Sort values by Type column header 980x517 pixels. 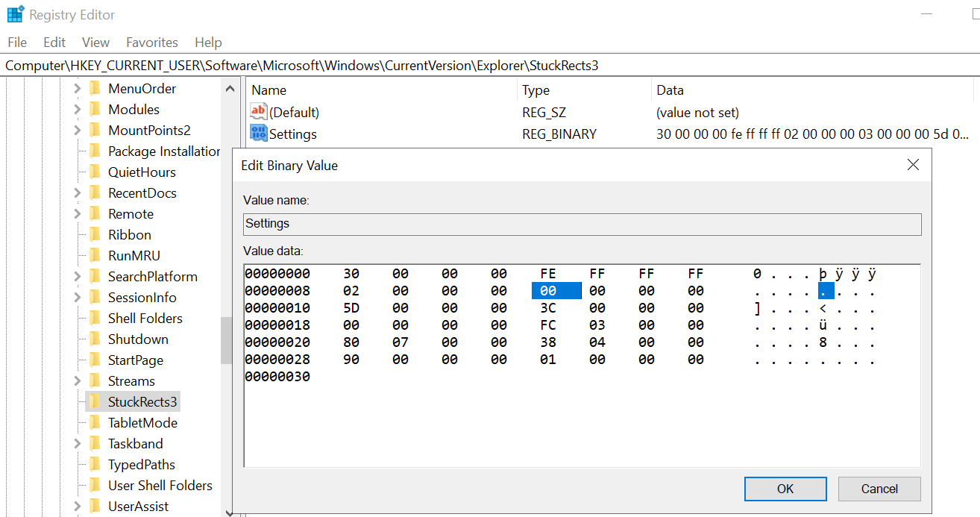point(584,90)
